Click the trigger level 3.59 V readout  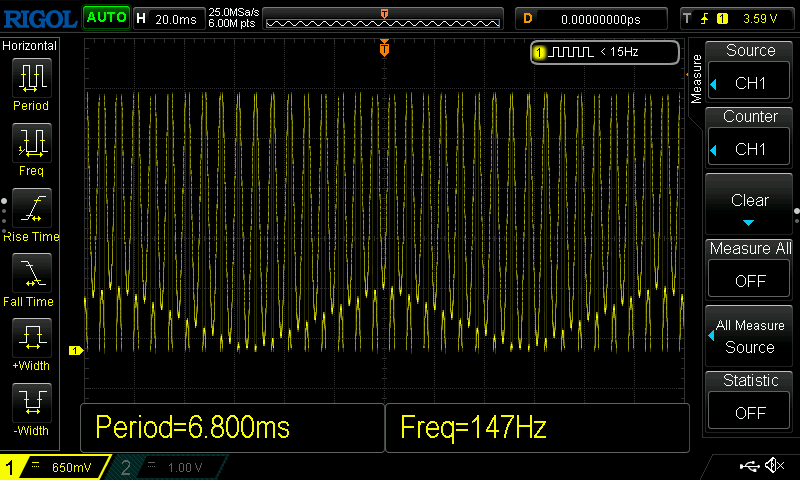coord(760,19)
